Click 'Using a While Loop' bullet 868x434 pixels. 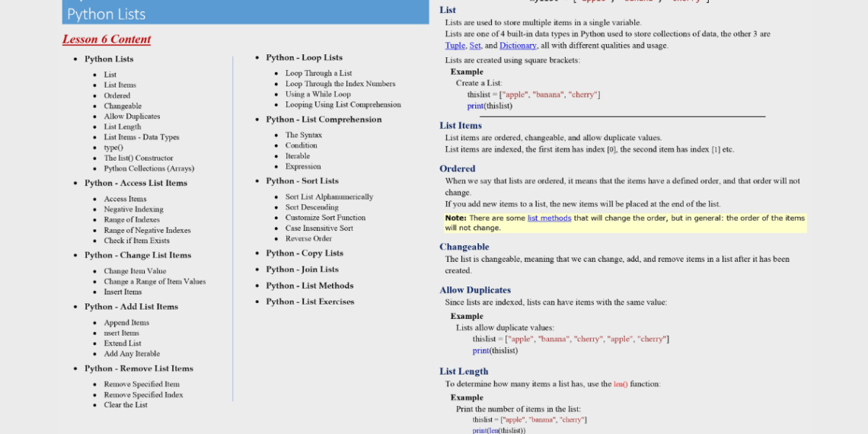(x=318, y=94)
